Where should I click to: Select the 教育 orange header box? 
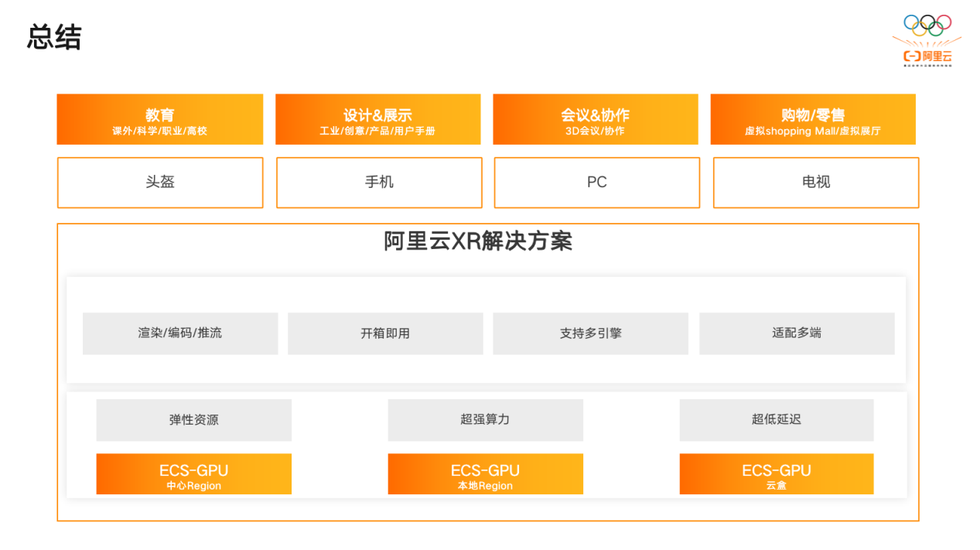tap(160, 119)
